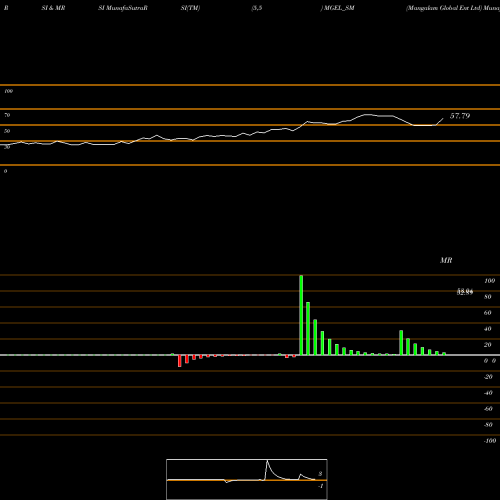
Task: Click the 'SI(TM)' header label
Action: coord(190,8)
